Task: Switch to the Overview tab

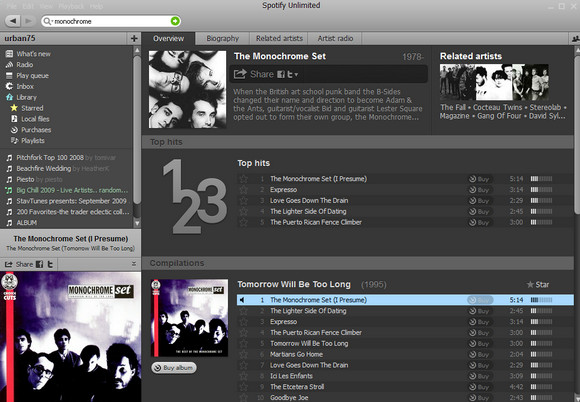Action: point(168,38)
